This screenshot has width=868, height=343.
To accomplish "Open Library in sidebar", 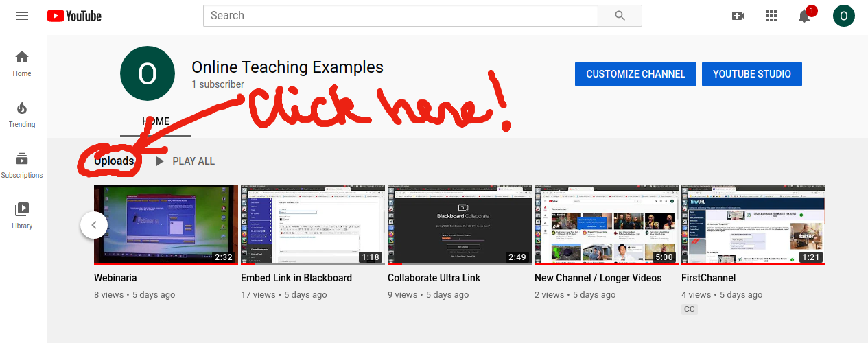I will (22, 215).
